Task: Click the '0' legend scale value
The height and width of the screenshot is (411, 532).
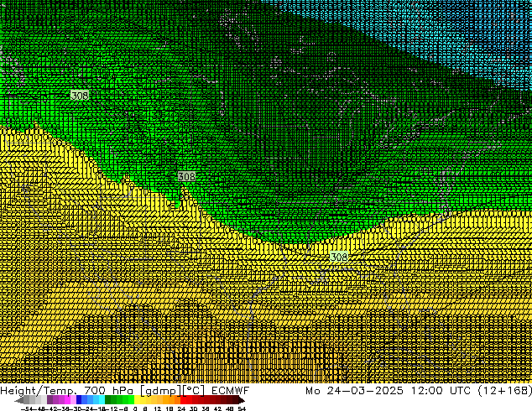Action: click(135, 408)
